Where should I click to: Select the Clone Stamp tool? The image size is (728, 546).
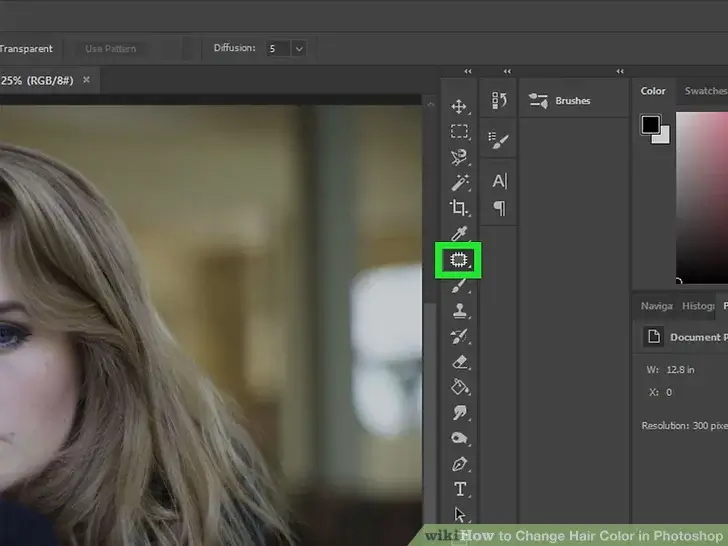point(459,311)
